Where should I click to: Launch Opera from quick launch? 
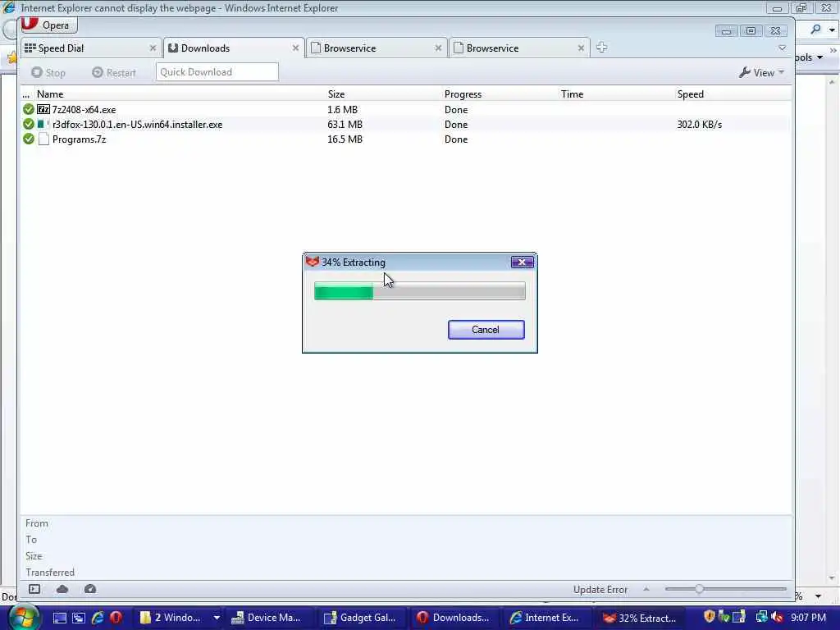click(116, 618)
